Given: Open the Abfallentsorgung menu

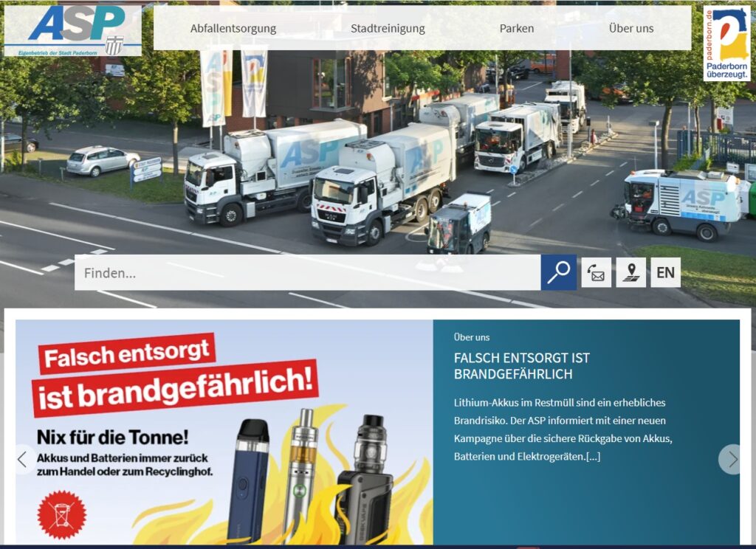Looking at the screenshot, I should point(233,29).
